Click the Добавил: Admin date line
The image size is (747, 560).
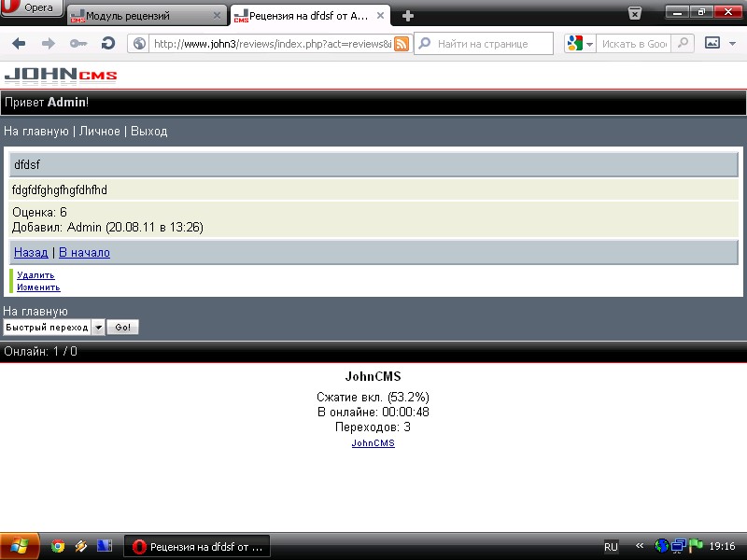107,227
